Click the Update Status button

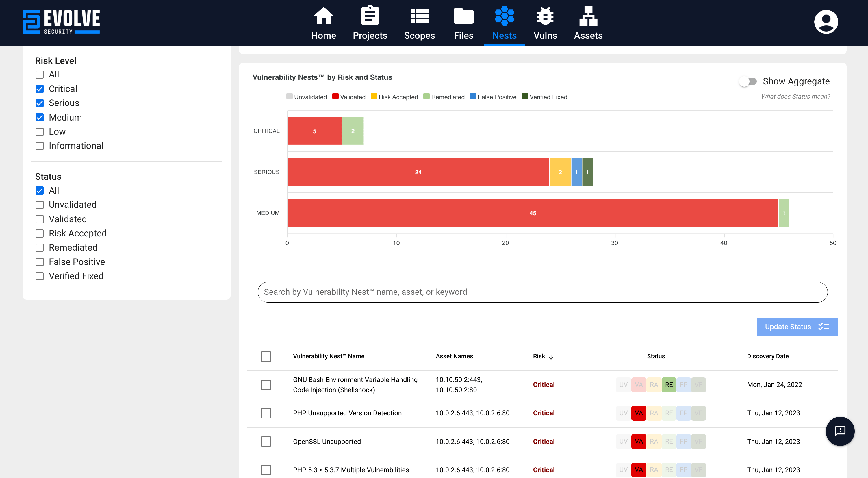tap(797, 327)
